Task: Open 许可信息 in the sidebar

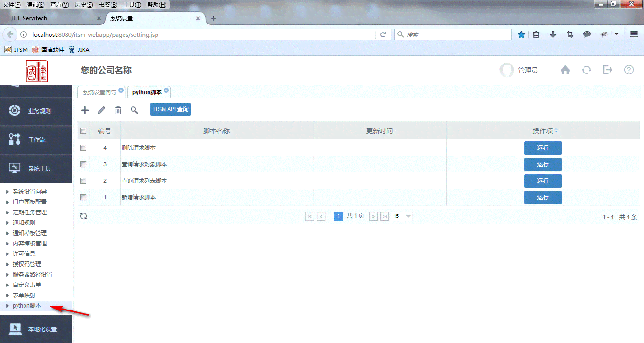Action: coord(24,253)
